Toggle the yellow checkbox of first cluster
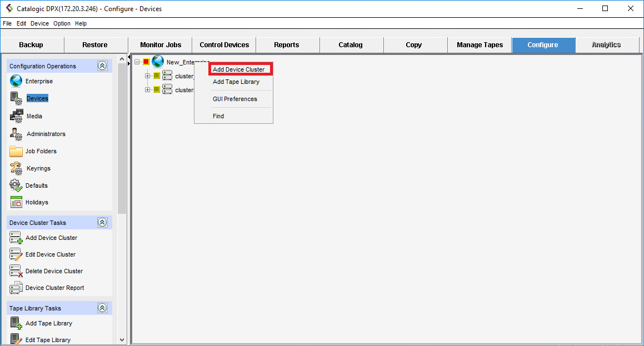This screenshot has height=346, width=644. tap(157, 76)
